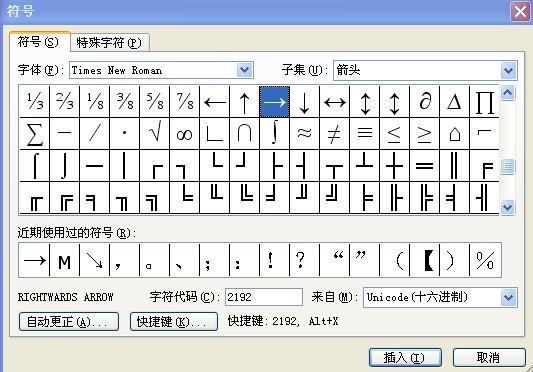Pick the less-than-or-equal symbol
Screen dimensions: 533x372
(x=394, y=134)
